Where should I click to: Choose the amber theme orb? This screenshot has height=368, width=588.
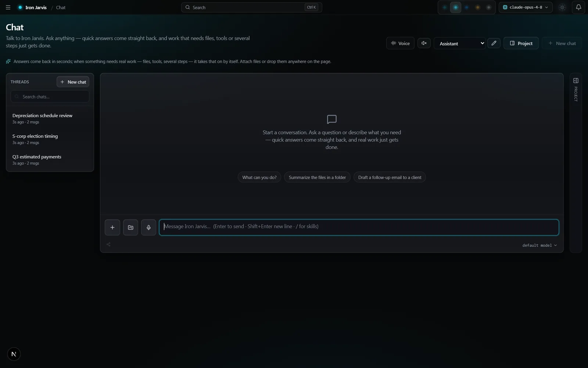coord(477,7)
